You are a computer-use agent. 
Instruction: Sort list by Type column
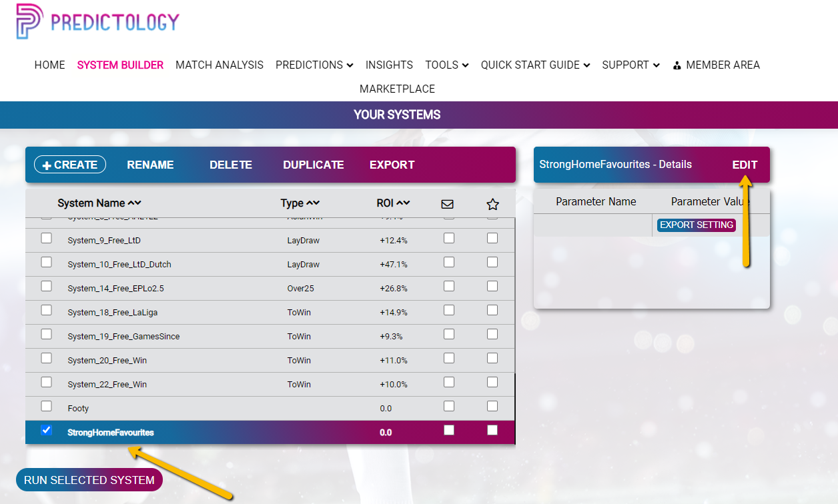click(x=300, y=203)
